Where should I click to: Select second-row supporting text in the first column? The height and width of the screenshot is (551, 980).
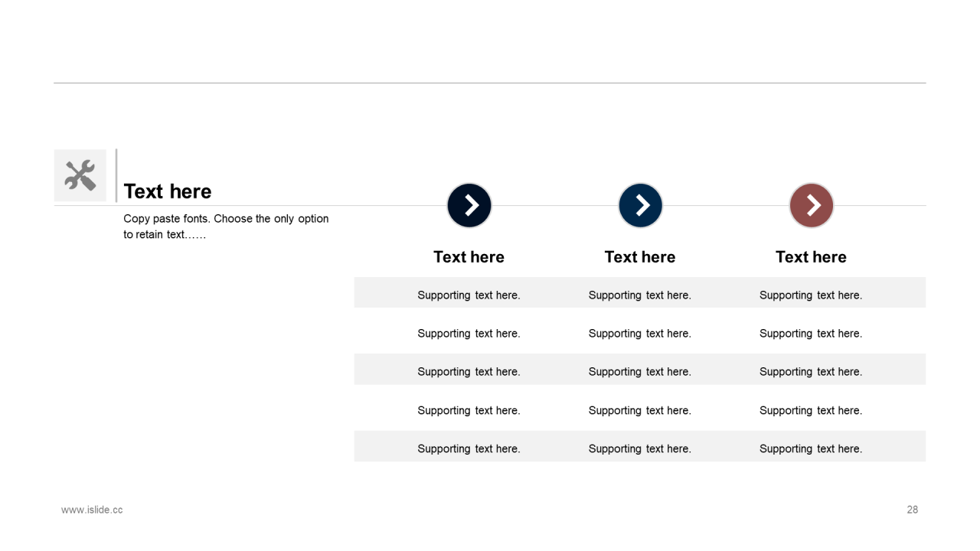(x=469, y=334)
